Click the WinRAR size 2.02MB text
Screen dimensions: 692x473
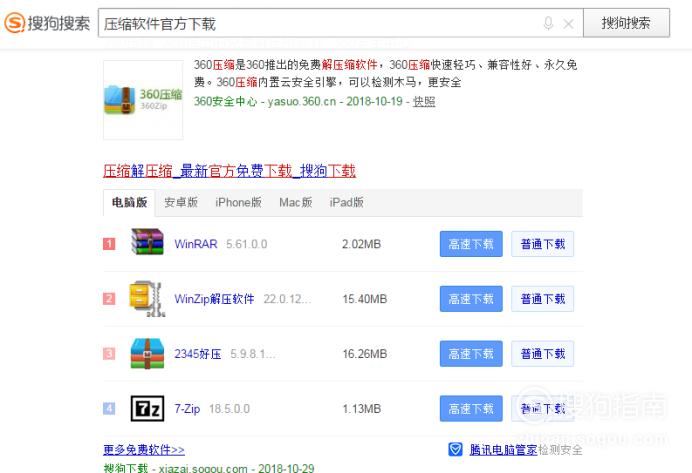pos(361,244)
